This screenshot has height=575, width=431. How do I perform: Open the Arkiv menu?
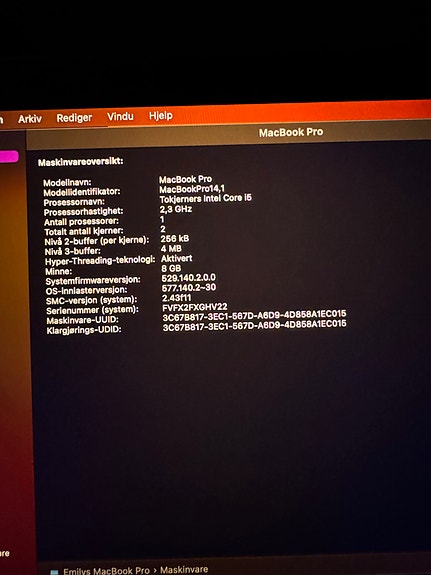pyautogui.click(x=30, y=119)
